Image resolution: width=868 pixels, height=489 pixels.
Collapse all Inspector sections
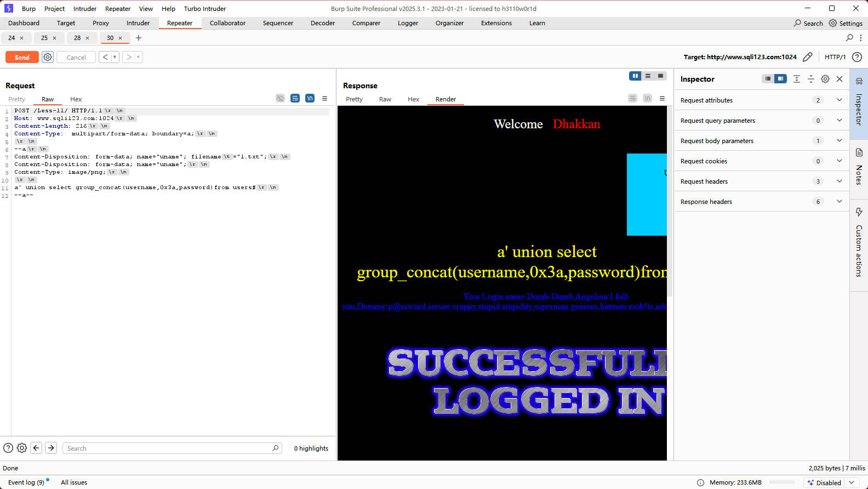click(x=811, y=79)
